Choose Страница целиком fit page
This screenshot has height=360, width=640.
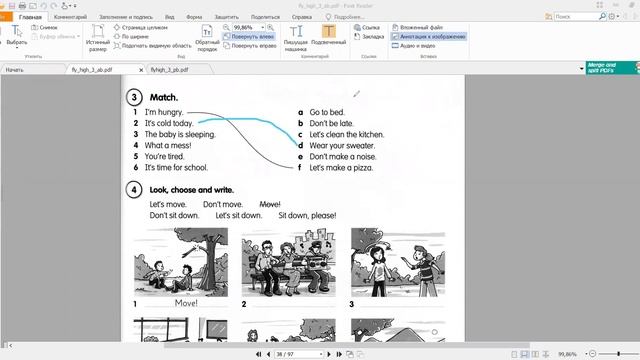point(141,27)
